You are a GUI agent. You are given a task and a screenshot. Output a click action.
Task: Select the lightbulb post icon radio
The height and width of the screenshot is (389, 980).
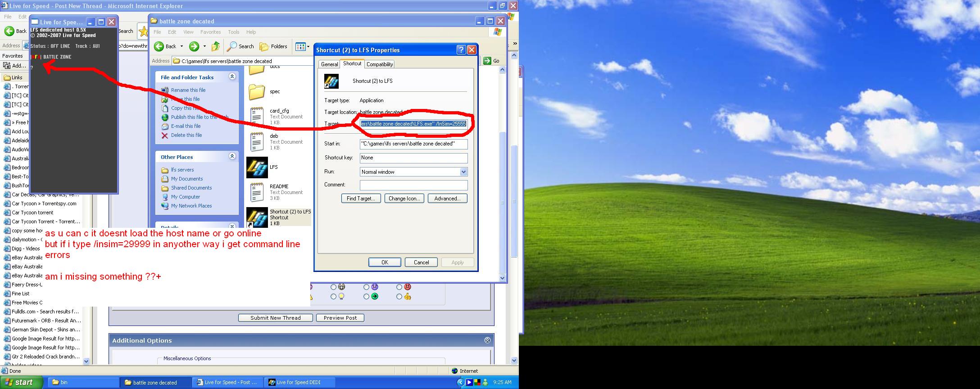(333, 297)
